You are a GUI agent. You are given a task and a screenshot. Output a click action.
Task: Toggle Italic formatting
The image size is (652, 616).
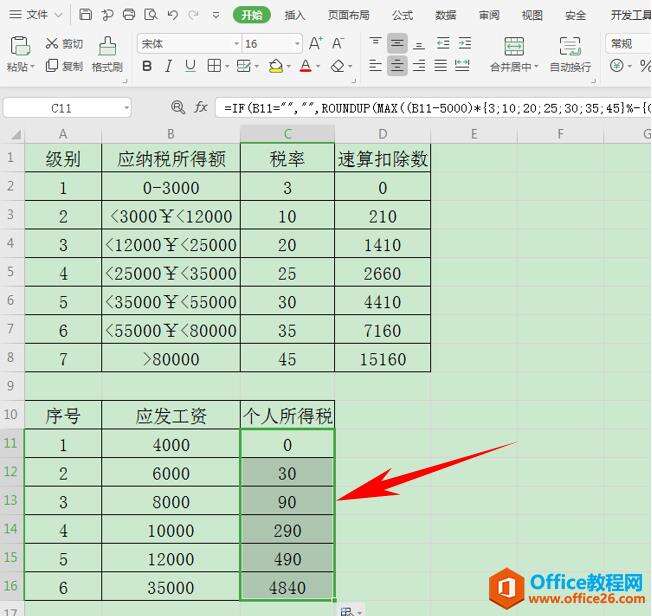[168, 66]
